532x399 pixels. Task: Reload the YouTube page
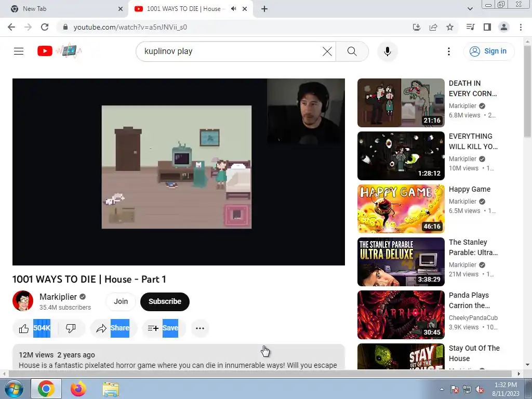45,27
